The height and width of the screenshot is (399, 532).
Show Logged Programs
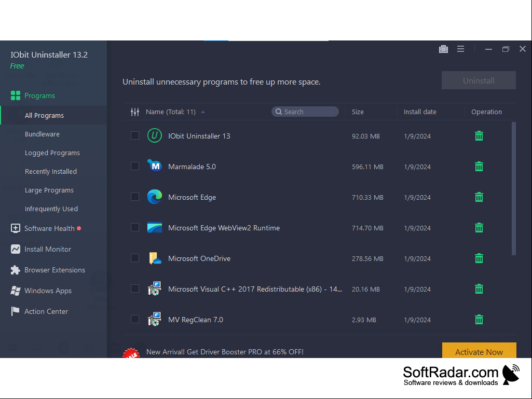pyautogui.click(x=52, y=153)
